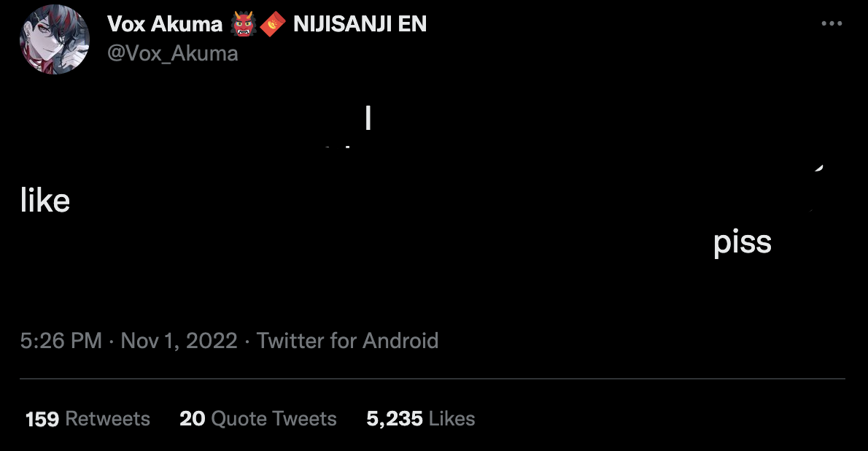View the 20 Quote Tweets list

point(258,419)
